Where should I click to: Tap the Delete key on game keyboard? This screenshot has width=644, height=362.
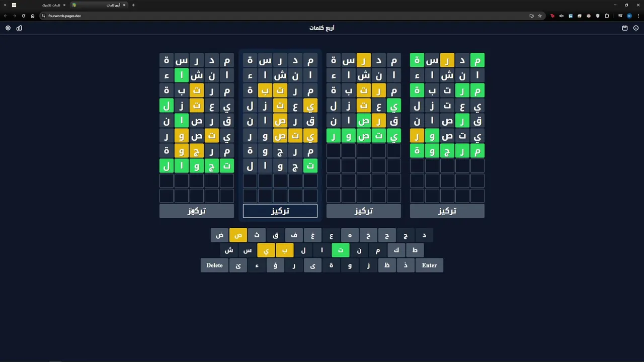pyautogui.click(x=214, y=265)
